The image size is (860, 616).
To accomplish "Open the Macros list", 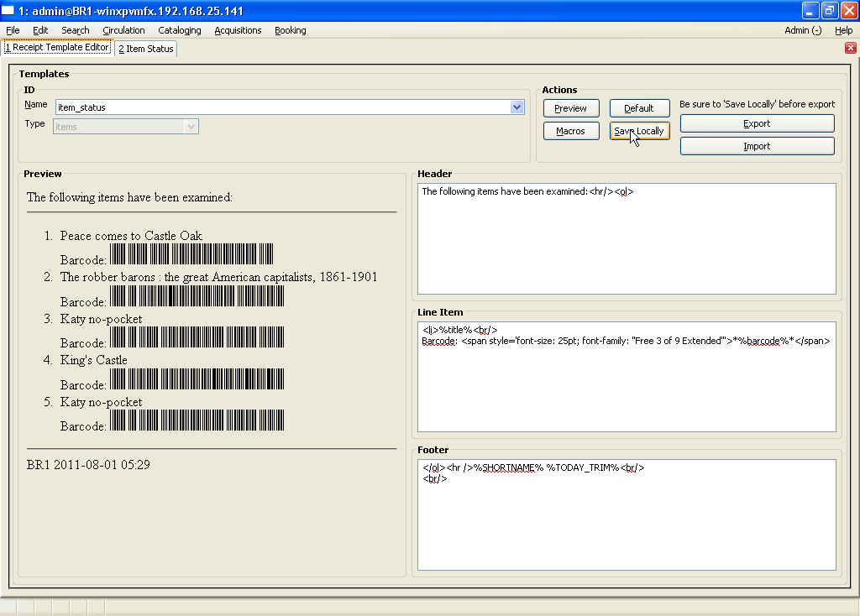I will tap(571, 131).
